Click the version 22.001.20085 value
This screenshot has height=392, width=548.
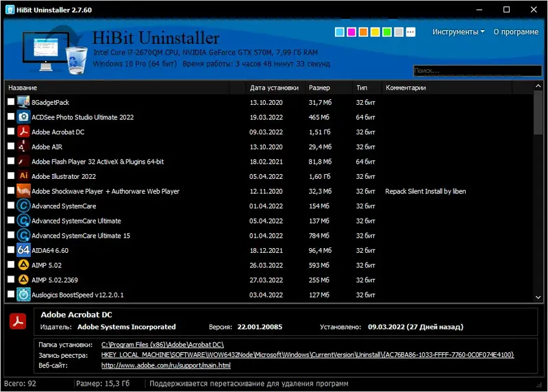260,327
